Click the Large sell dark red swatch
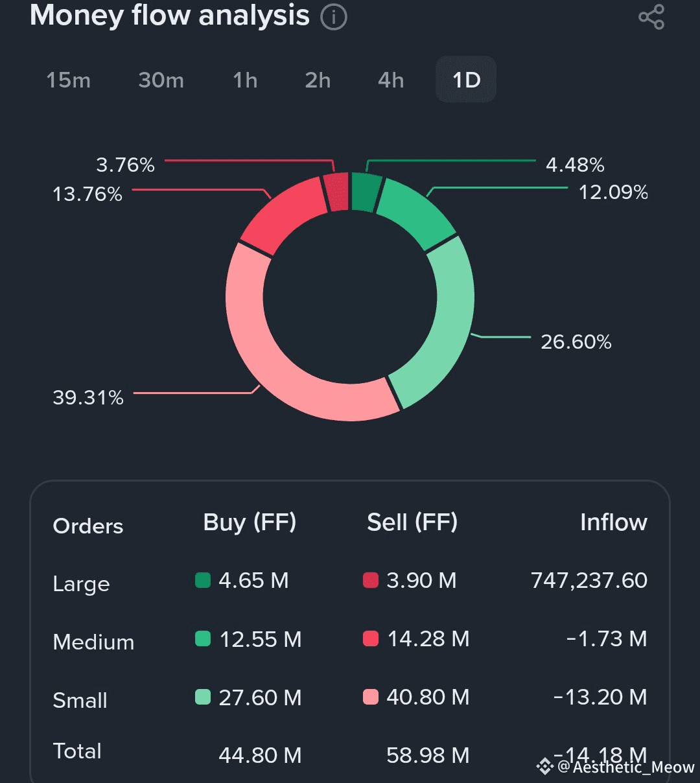 click(x=370, y=580)
